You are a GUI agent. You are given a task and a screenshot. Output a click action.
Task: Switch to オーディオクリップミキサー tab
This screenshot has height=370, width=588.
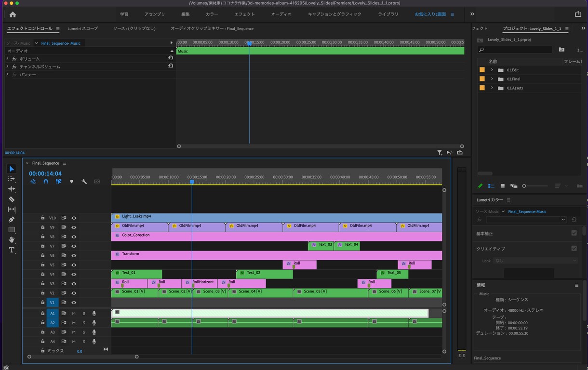pos(212,29)
